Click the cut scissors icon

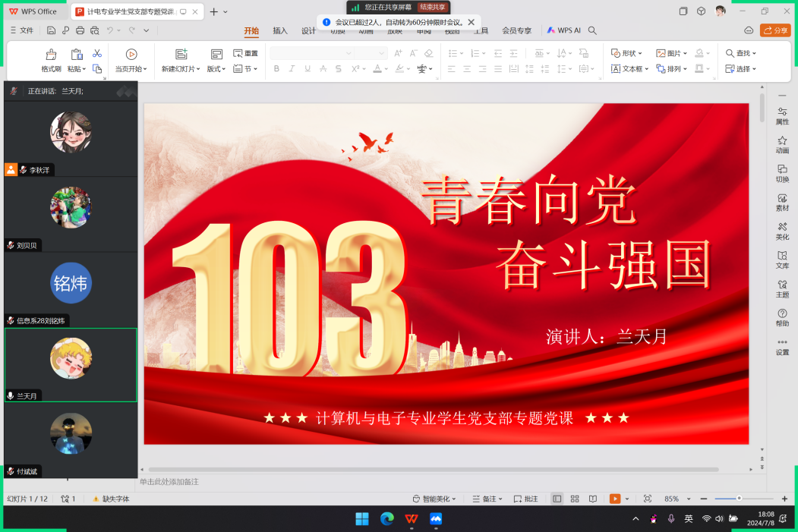pyautogui.click(x=97, y=54)
